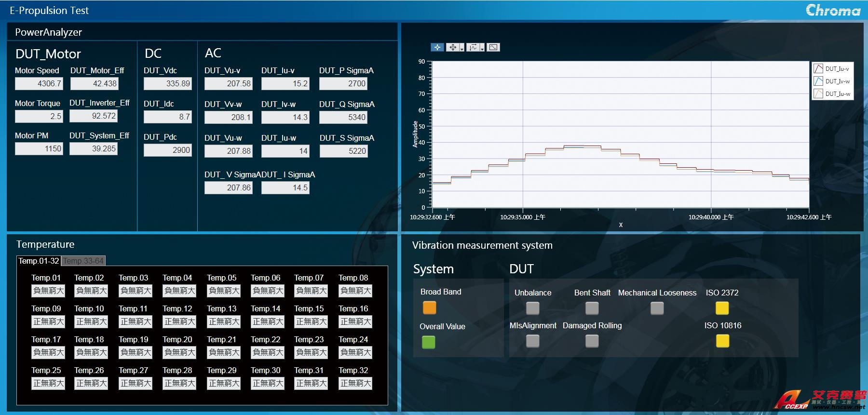The width and height of the screenshot is (868, 415).
Task: Click the DUT_Iu-w legend plot icon
Action: click(818, 94)
